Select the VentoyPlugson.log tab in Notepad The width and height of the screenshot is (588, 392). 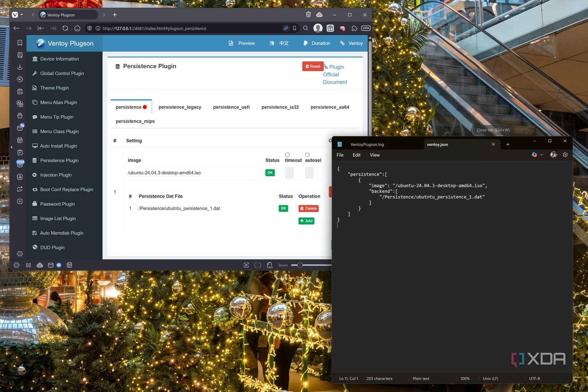click(x=367, y=144)
